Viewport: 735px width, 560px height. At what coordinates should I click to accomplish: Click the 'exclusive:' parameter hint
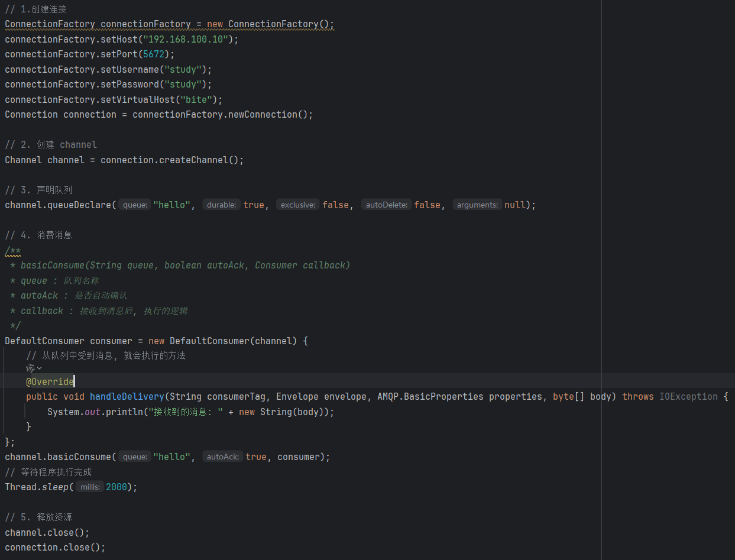pos(298,205)
